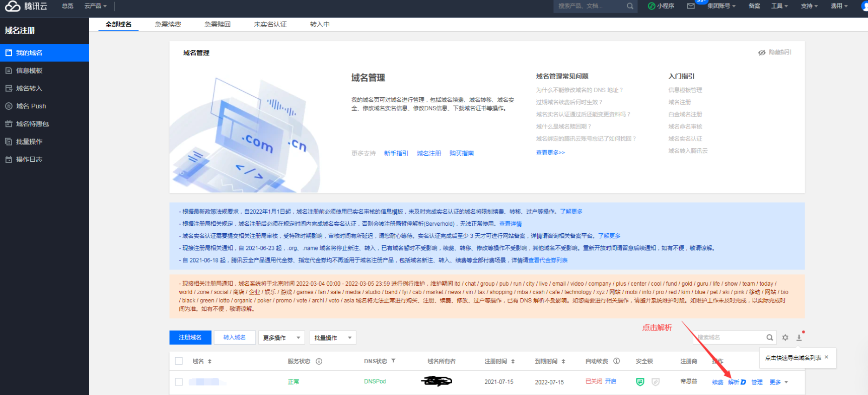Open 备案 in top navigation
868x395 pixels.
tap(754, 6)
